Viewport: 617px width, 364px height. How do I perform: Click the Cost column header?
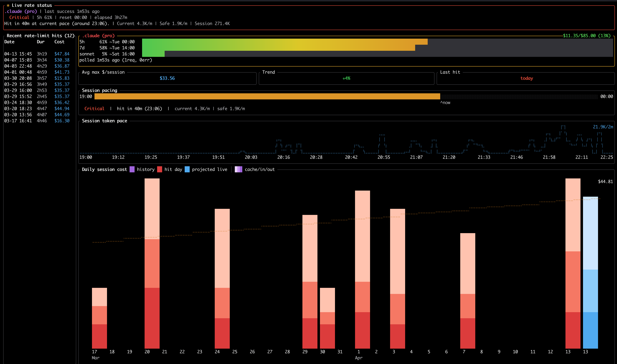(x=59, y=42)
